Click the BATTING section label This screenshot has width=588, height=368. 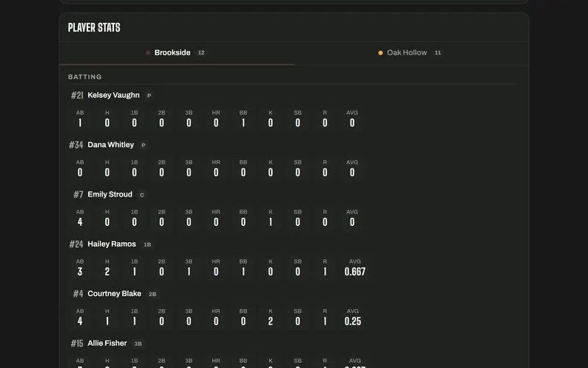[x=85, y=77]
